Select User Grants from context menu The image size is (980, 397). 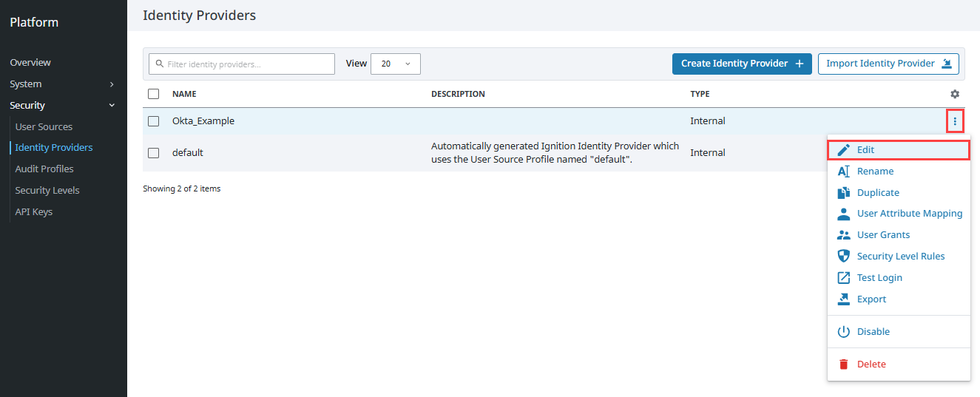(883, 235)
